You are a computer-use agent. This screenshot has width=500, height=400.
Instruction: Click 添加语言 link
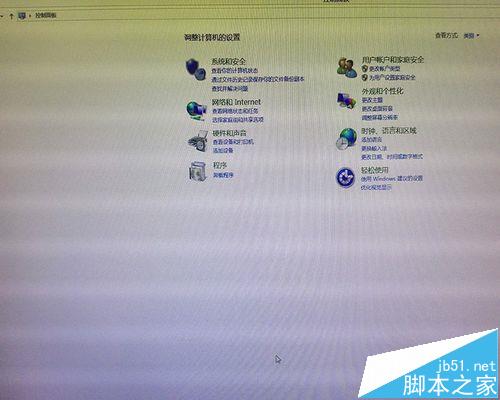coord(372,139)
